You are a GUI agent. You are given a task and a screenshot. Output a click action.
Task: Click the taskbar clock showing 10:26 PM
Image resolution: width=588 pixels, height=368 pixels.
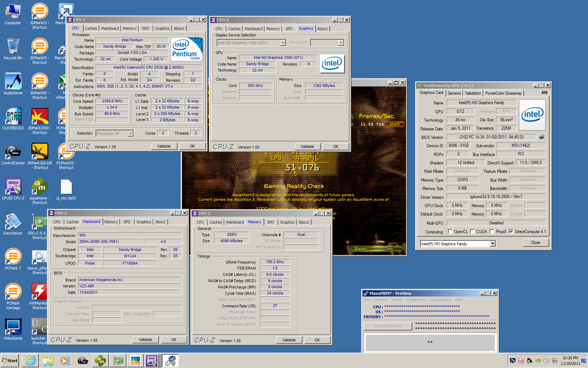(x=570, y=361)
